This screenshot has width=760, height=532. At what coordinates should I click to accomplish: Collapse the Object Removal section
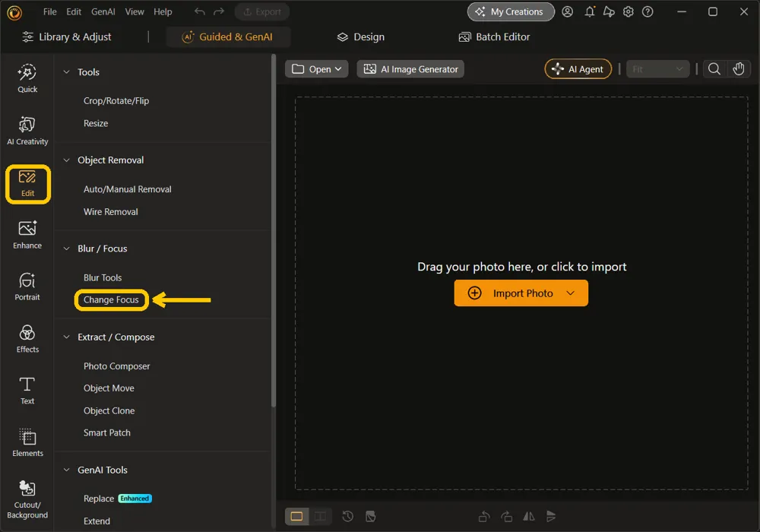[x=66, y=160]
